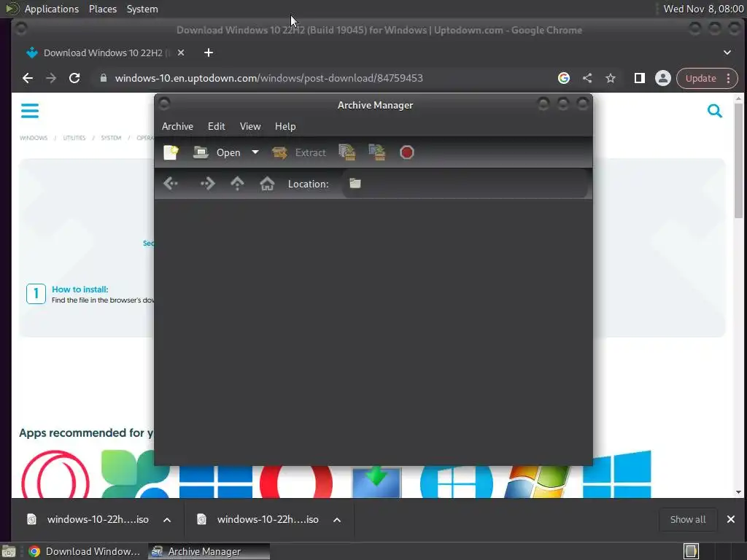Close the Download Windows 10 22H2 tab

pyautogui.click(x=181, y=52)
